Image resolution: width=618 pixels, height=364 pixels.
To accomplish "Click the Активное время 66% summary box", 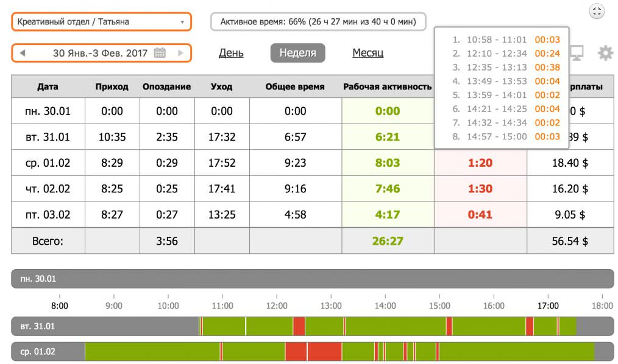I will tap(318, 22).
